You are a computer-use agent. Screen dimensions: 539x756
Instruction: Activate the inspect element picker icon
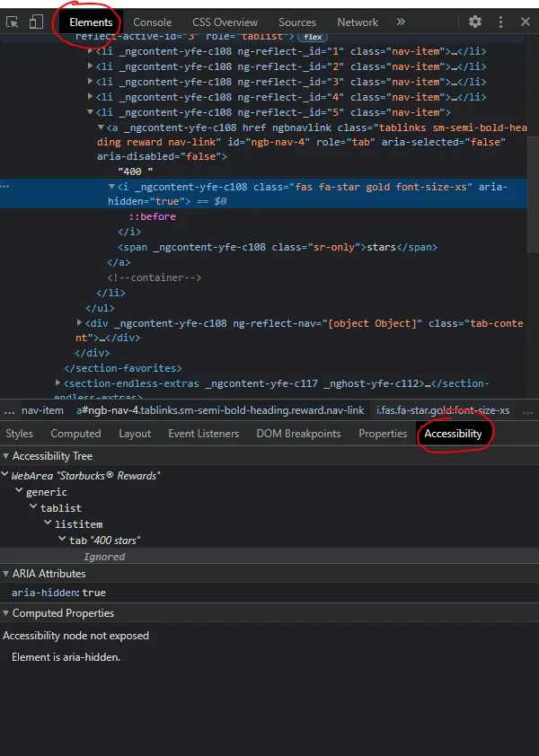[12, 22]
